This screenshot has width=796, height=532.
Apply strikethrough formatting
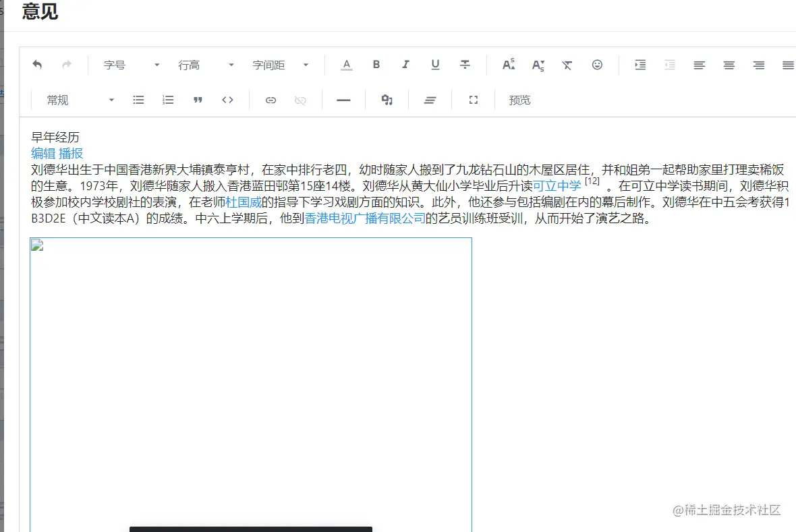[465, 65]
